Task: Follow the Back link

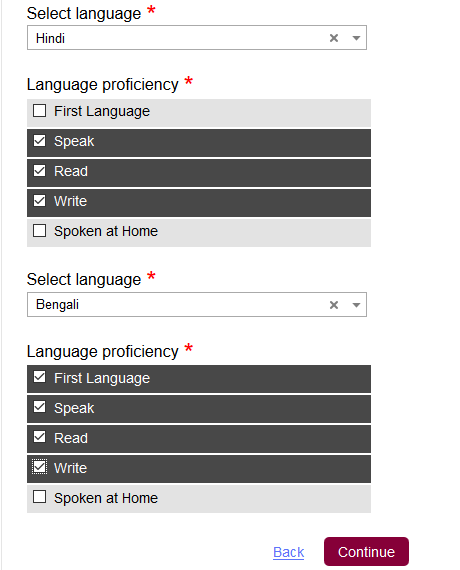Action: pyautogui.click(x=288, y=552)
